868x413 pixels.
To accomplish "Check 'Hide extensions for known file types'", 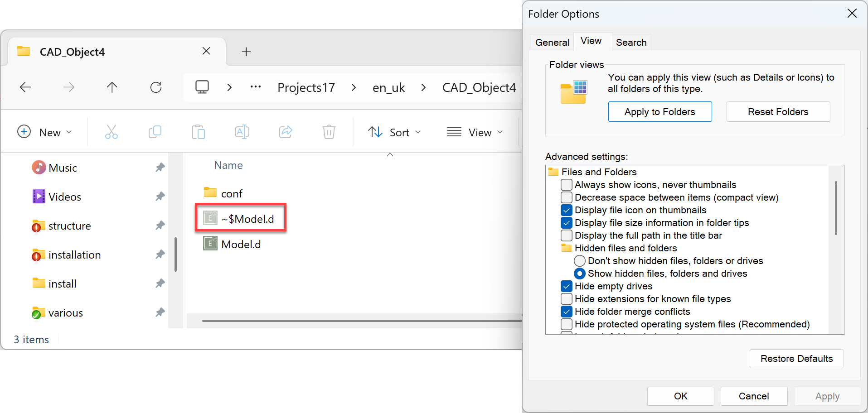I will click(566, 298).
